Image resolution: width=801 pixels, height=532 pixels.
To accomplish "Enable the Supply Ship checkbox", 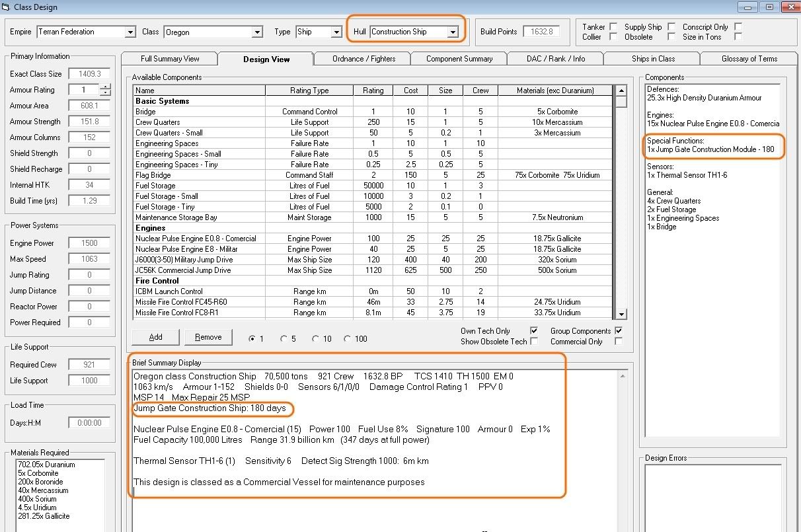I will (671, 27).
